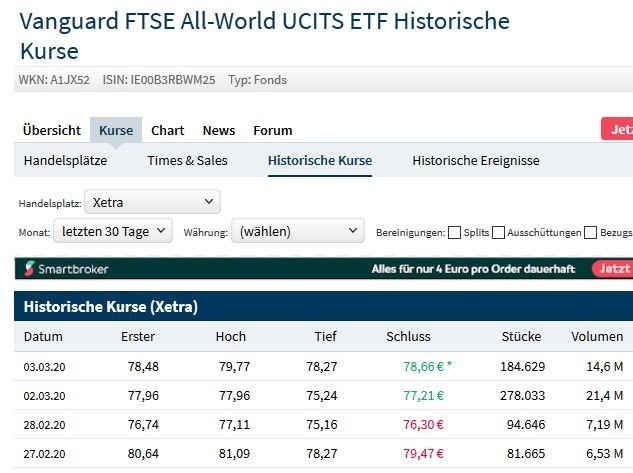
Task: Click closing price 76,30 €
Action: point(423,425)
